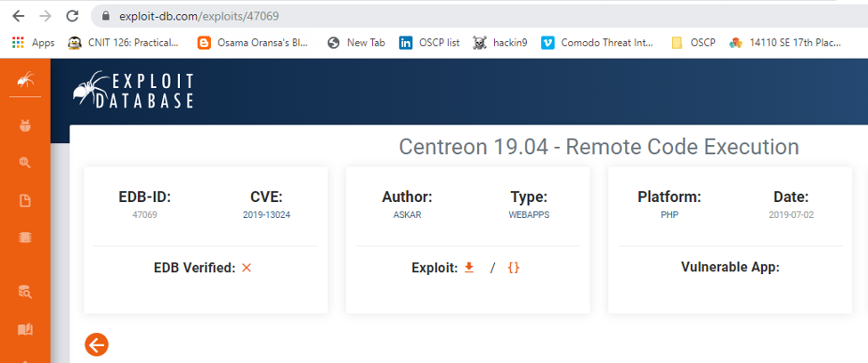This screenshot has height=363, width=868.
Task: Open the open-book icon in sidebar
Action: point(25,329)
